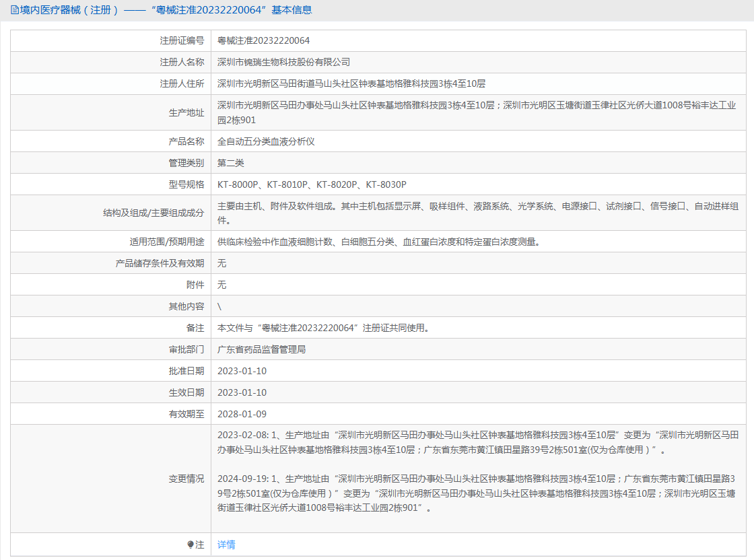Select the 注册人住所 address value
This screenshot has width=754, height=560.
coord(351,83)
